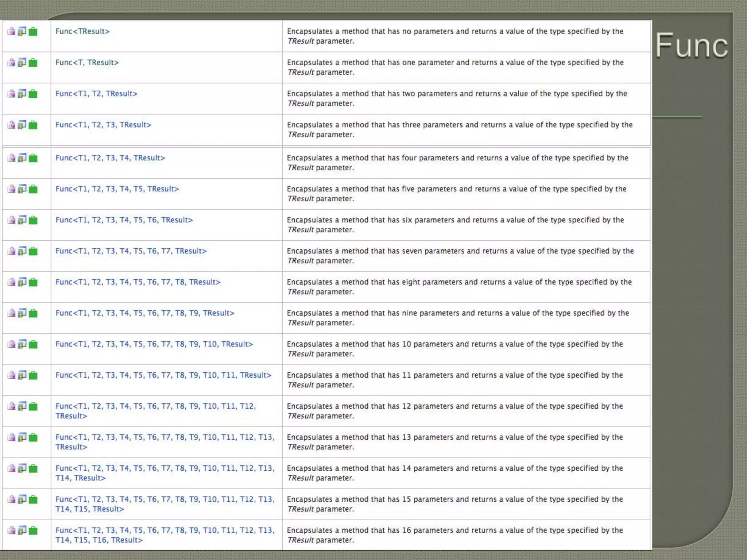The image size is (747, 560).
Task: Follow the Func link ending in T14, TResult
Action: 165,473
